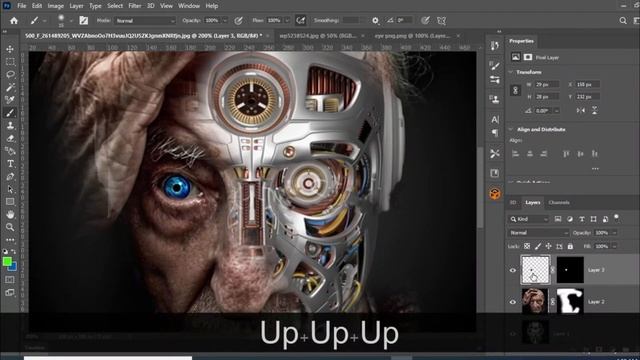This screenshot has height=360, width=640.
Task: Select the Clone Stamp tool
Action: point(10,126)
